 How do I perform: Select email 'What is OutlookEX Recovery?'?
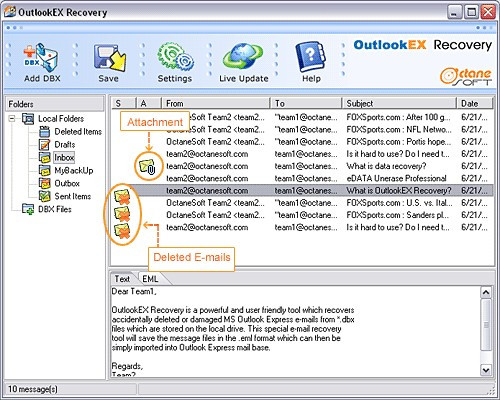tap(302, 191)
